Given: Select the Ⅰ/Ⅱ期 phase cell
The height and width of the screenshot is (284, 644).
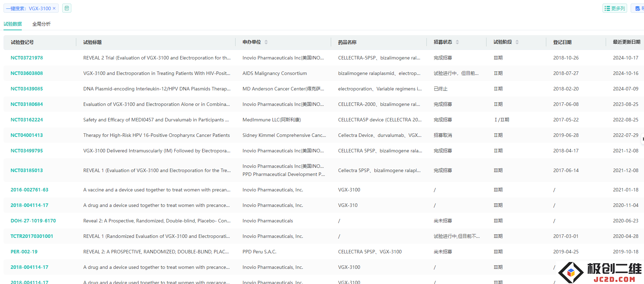Looking at the screenshot, I should tap(502, 120).
